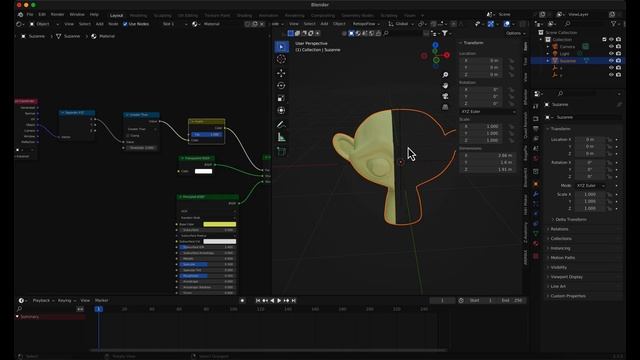Expand the Relations panel

click(x=559, y=229)
